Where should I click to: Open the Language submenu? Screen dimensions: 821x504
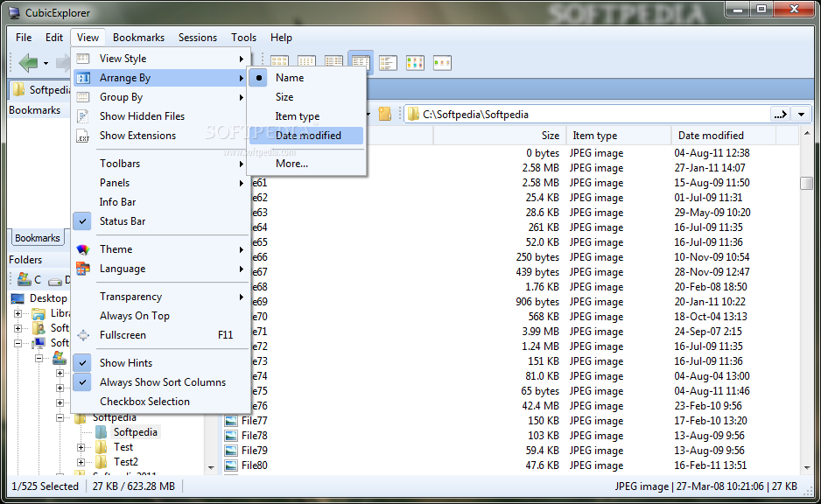pyautogui.click(x=160, y=269)
